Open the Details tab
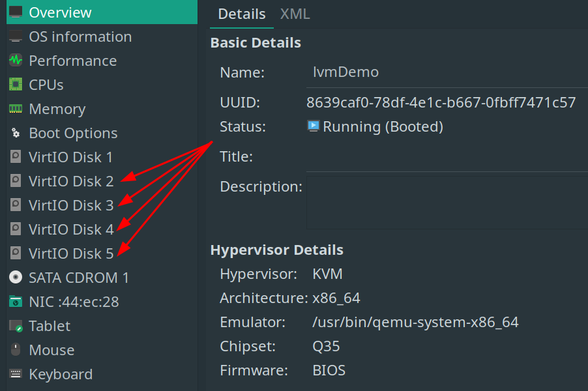 241,14
